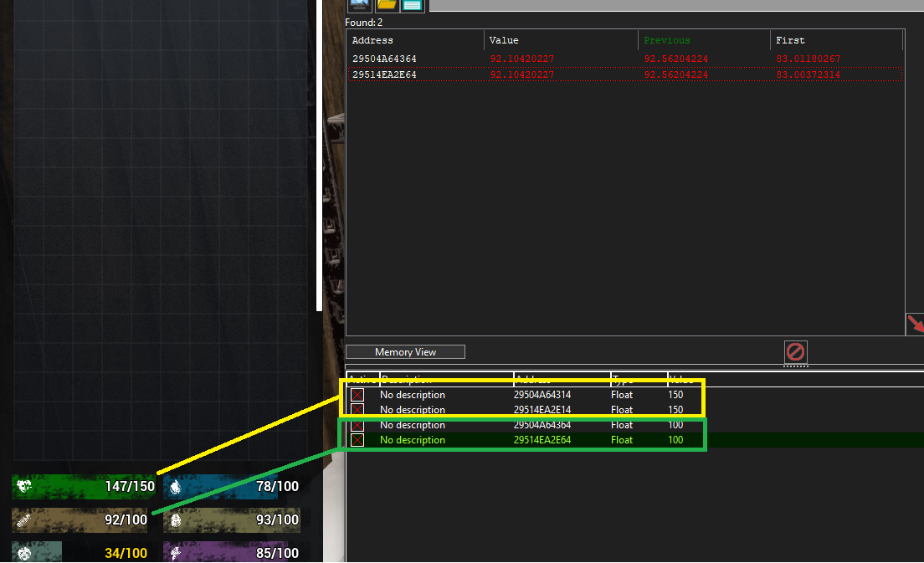This screenshot has height=563, width=924.
Task: Click the Float type of the 29514EA2E14 row
Action: (622, 409)
